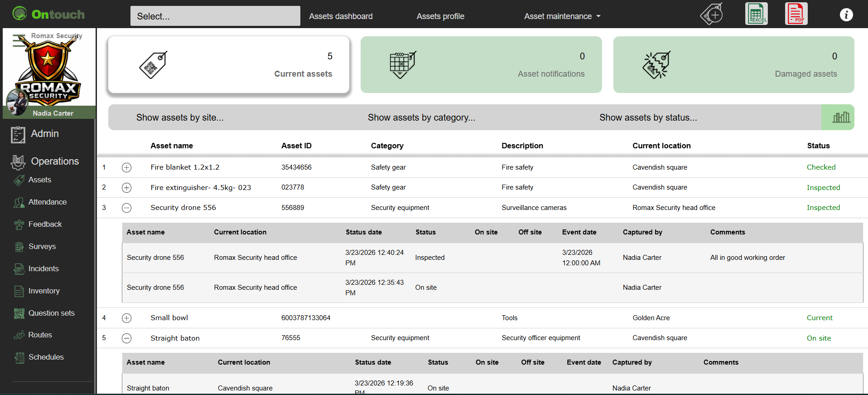Select the Damaged assets card
Screen dimensions: 868x395
pos(733,65)
